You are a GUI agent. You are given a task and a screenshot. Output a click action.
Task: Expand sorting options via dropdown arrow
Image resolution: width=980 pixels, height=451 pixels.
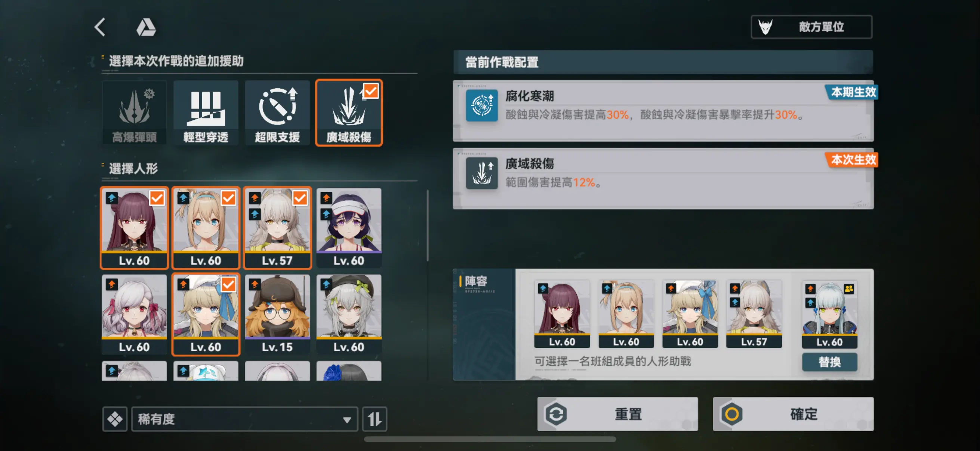point(346,420)
